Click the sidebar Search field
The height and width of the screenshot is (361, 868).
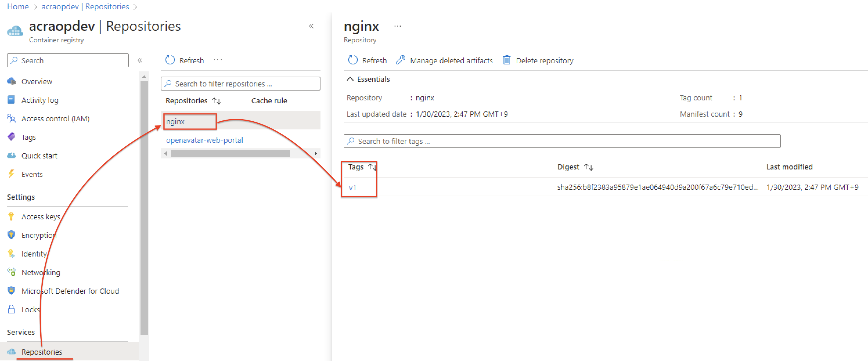click(x=68, y=60)
